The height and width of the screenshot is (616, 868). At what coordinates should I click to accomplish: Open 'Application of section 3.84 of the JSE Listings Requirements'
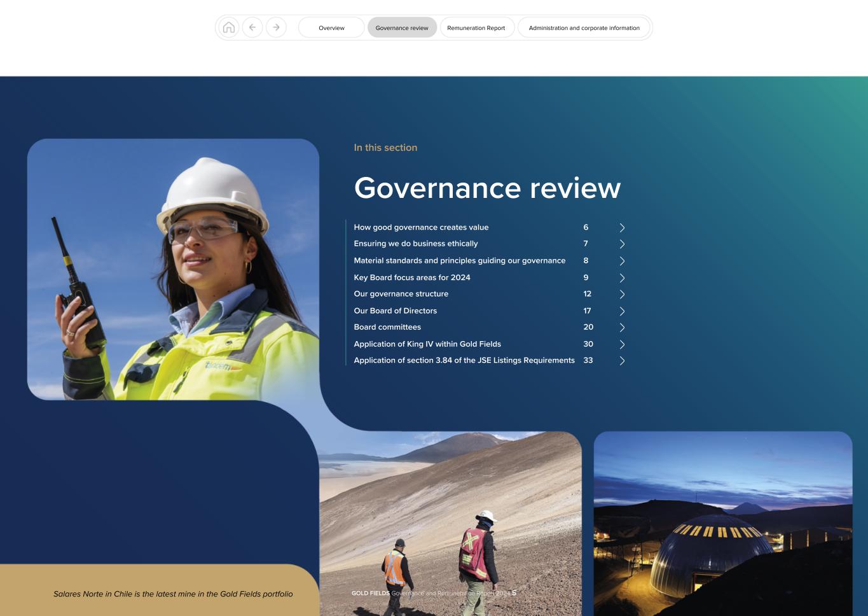pos(464,360)
